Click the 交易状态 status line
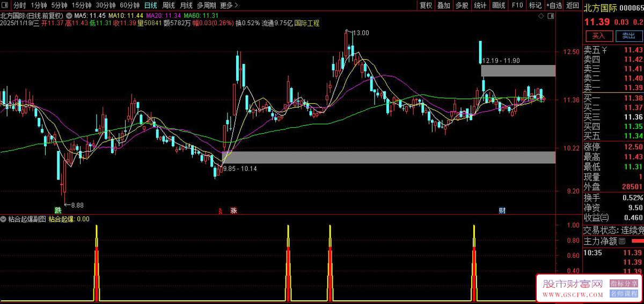Viewport: 644px width, 304px height. (613, 230)
